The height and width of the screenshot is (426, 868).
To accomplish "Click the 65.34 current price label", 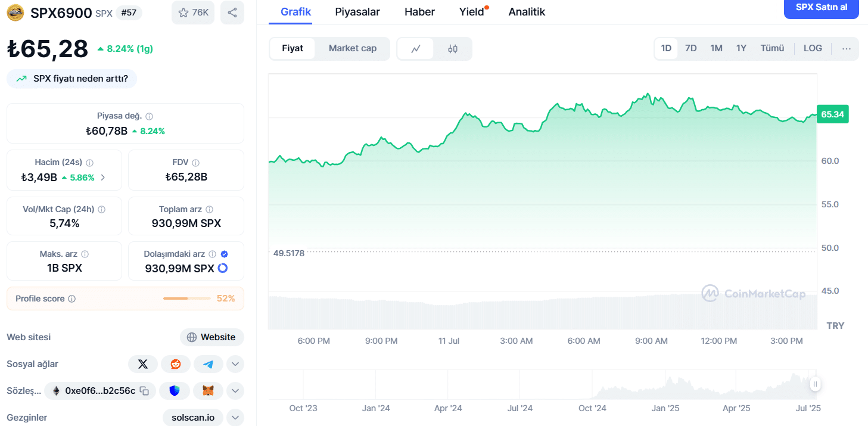I will tap(832, 114).
